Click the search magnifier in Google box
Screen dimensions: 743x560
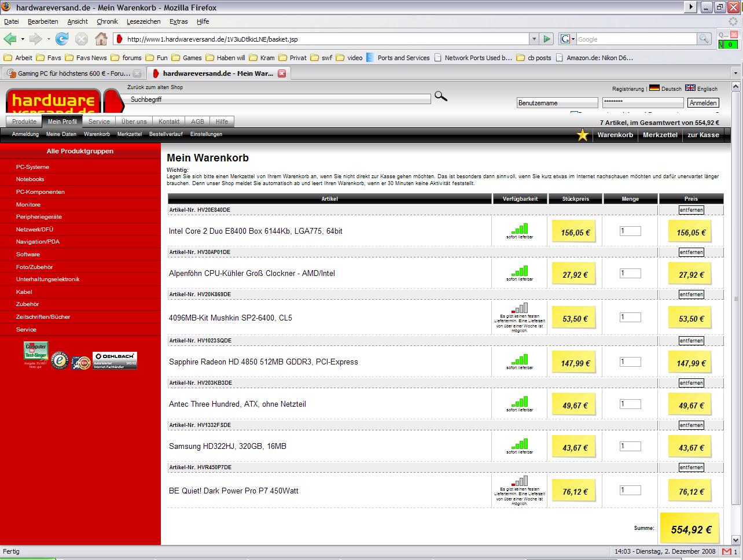pyautogui.click(x=704, y=39)
